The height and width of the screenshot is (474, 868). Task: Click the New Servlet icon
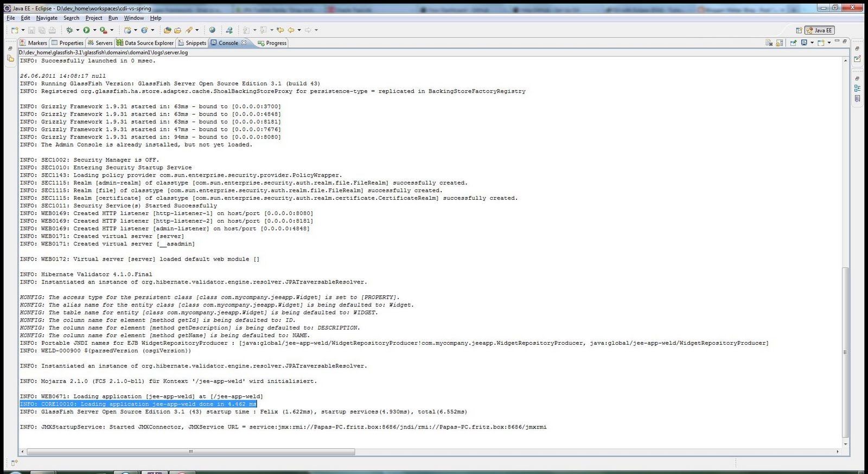[144, 30]
